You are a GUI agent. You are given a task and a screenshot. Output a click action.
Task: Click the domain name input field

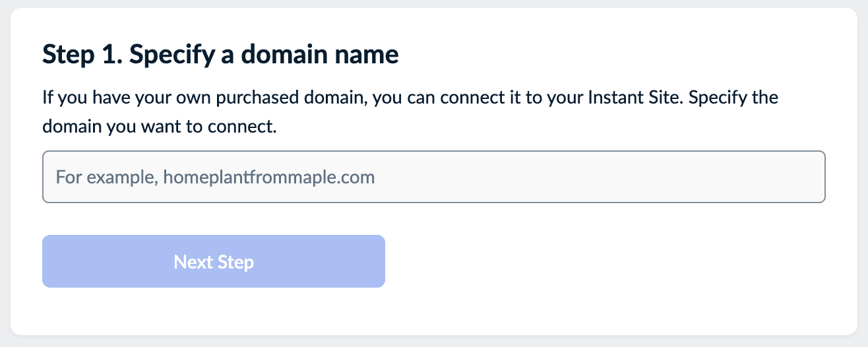coord(433,177)
